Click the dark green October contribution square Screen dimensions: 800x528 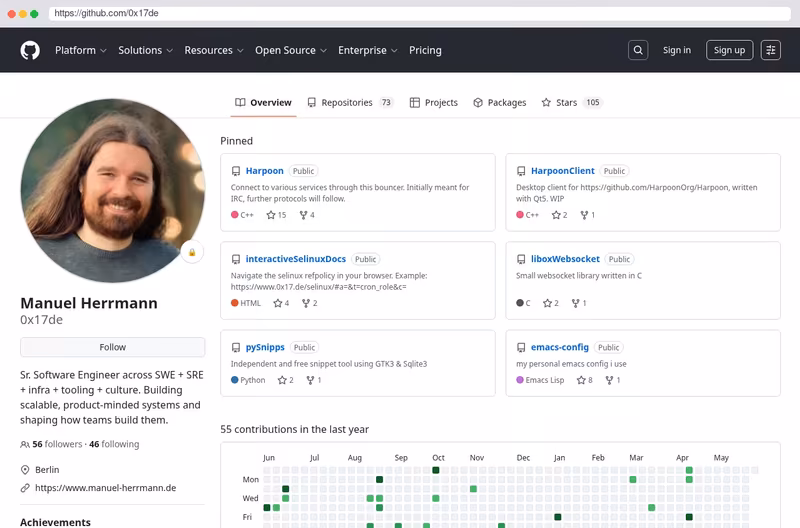(x=436, y=470)
